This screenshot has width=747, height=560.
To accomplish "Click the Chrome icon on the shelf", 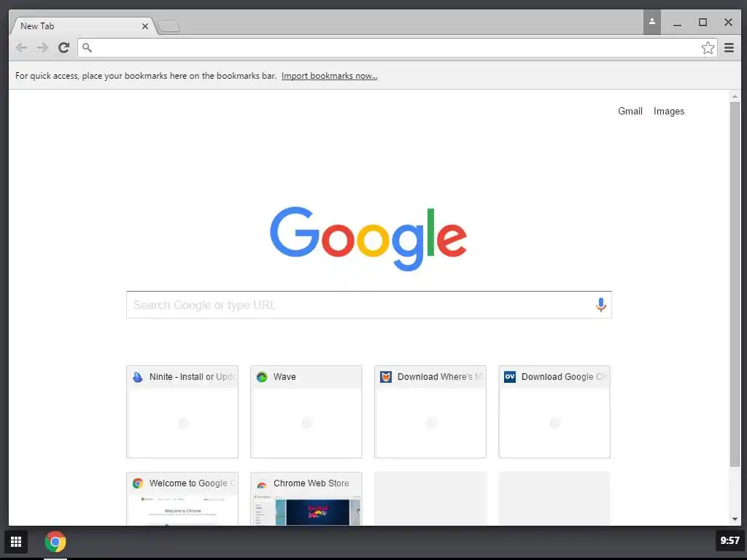I will [55, 542].
